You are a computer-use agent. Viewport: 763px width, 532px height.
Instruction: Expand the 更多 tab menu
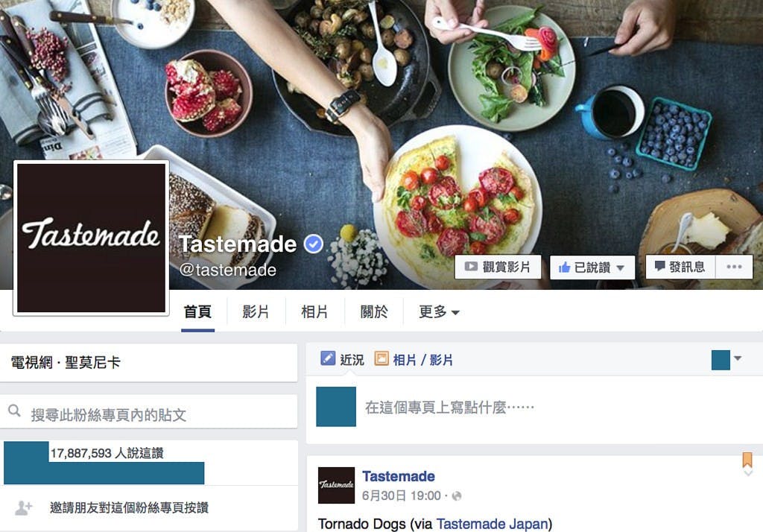[x=438, y=312]
